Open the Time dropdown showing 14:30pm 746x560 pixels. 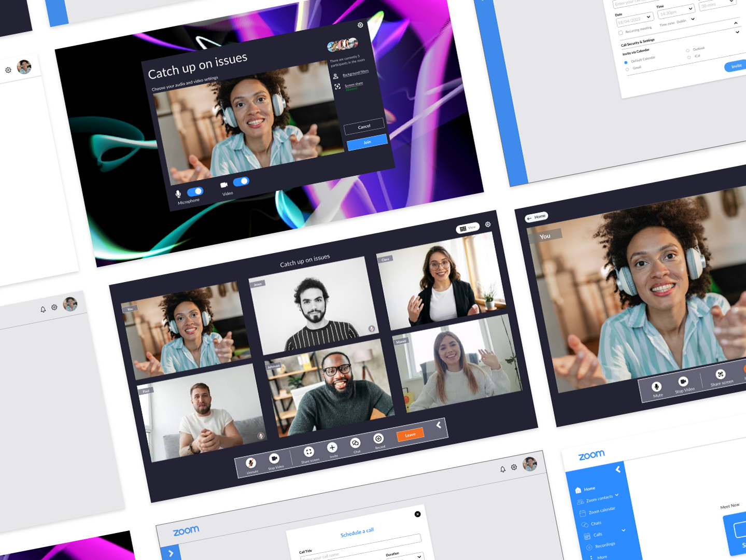(x=675, y=11)
